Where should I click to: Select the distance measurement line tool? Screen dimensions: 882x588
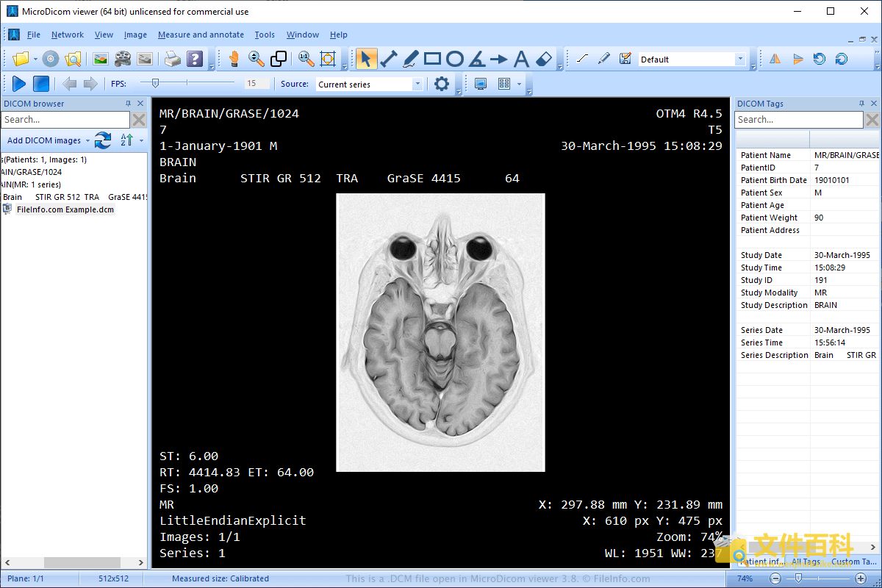(389, 59)
